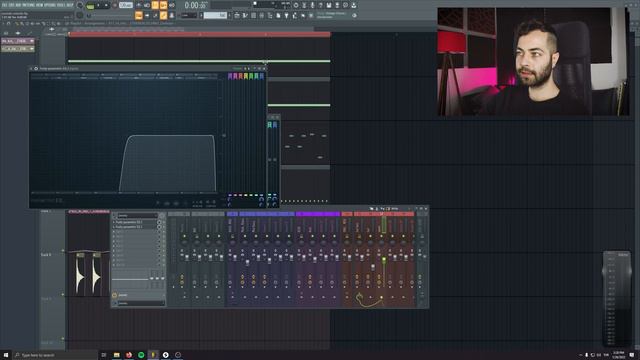Toggle the second Fruity parametric EQ 2 slot on/off
Image resolution: width=640 pixels, height=360 pixels.
(x=159, y=227)
